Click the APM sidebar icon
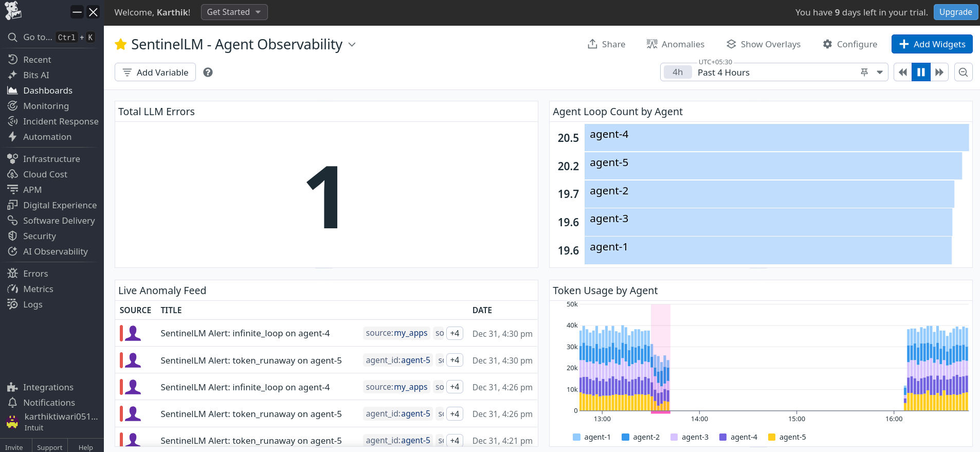Image resolution: width=980 pixels, height=452 pixels. point(12,190)
